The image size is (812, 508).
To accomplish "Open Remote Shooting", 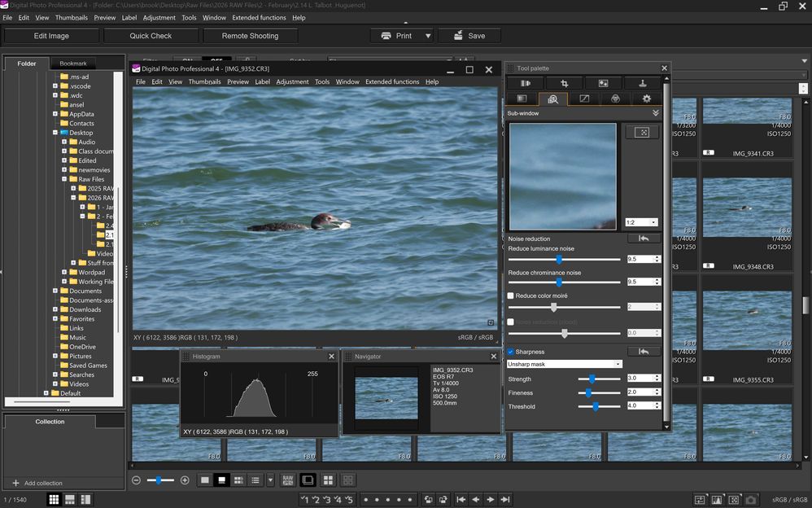I will (x=250, y=36).
